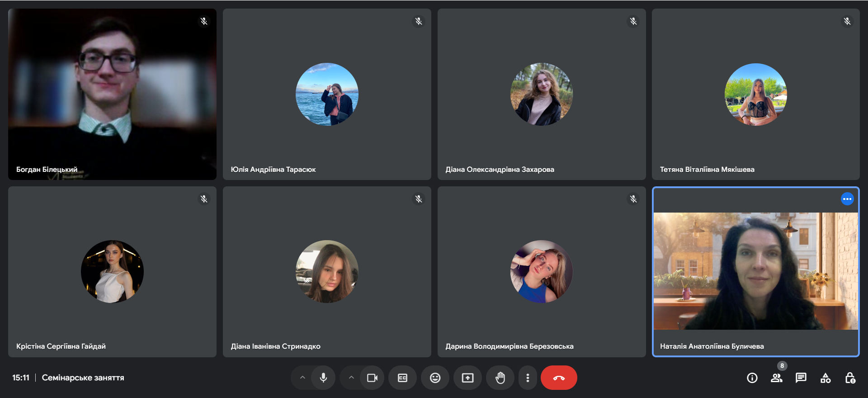Expand audio settings arrow beside microphone
Screen dimensions: 868x398
click(x=302, y=378)
